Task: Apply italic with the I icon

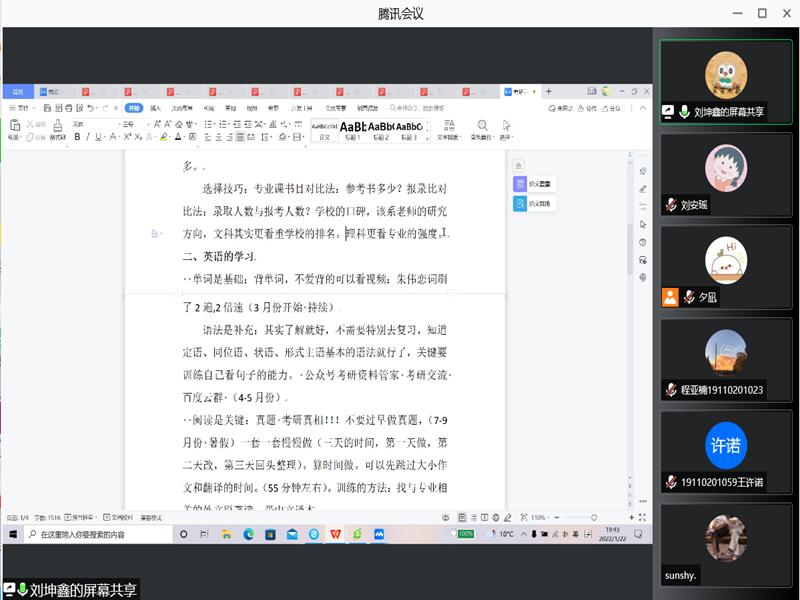Action: coord(88,137)
